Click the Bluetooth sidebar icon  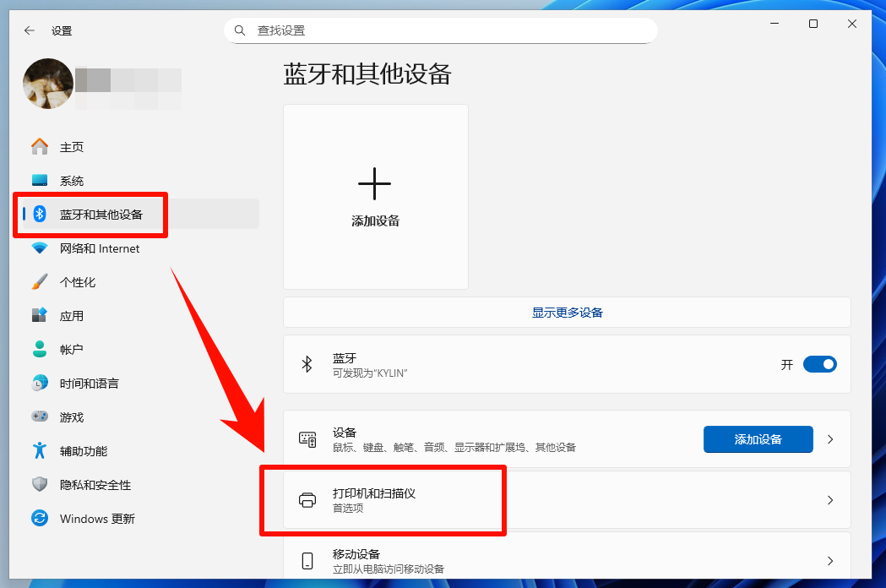(40, 214)
